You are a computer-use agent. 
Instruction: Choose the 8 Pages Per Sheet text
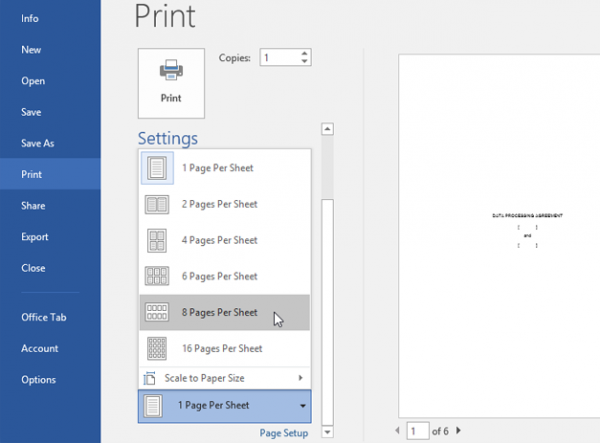[220, 313]
